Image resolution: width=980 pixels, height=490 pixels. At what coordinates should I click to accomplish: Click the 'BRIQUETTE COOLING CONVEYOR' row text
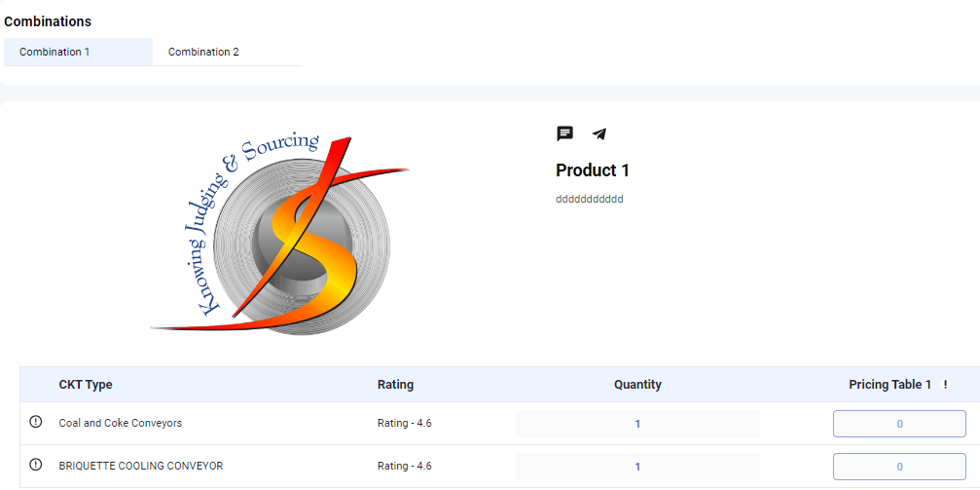tap(140, 466)
